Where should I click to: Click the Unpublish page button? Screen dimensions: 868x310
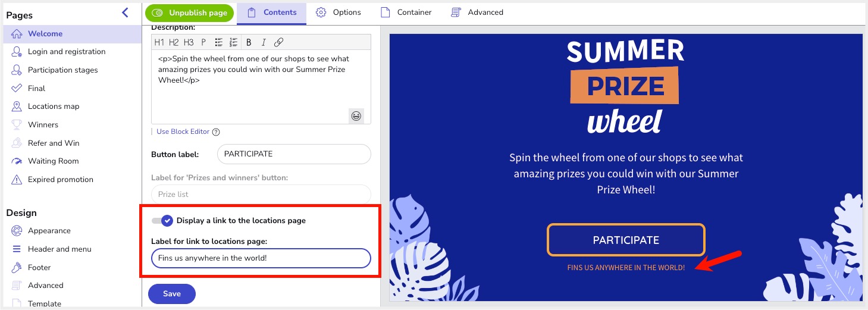click(190, 12)
